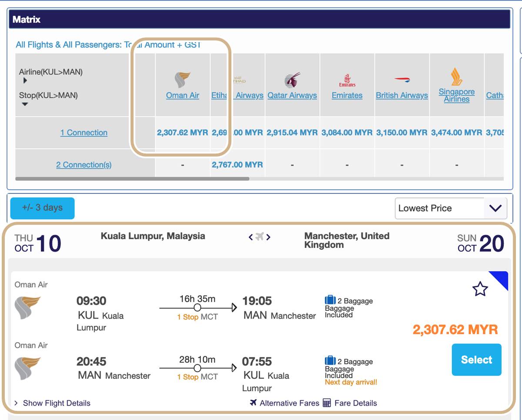Image resolution: width=522 pixels, height=420 pixels.
Task: Click the SUN OCT 20 return date
Action: coord(481,243)
